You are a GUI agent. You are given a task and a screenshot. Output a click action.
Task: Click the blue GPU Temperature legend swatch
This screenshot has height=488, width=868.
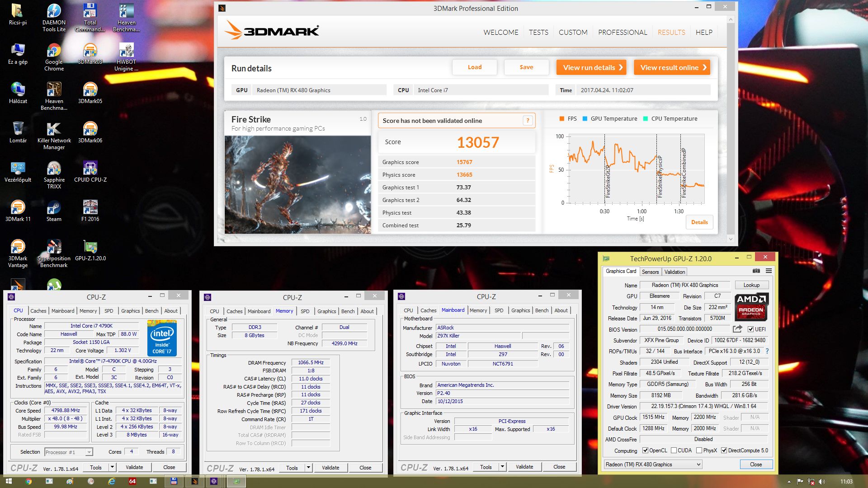(585, 119)
